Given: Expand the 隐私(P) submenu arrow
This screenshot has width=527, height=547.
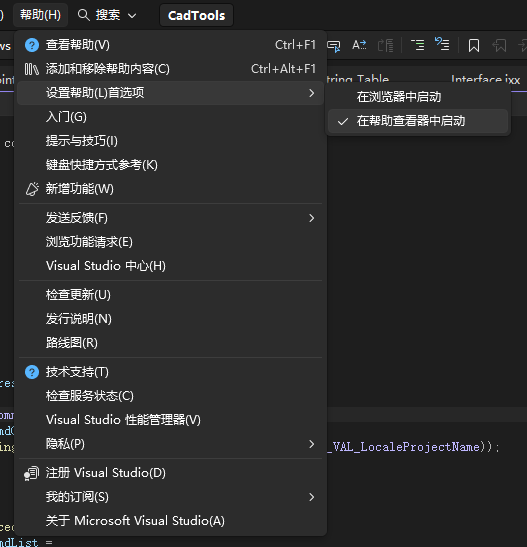Looking at the screenshot, I should click(x=311, y=444).
